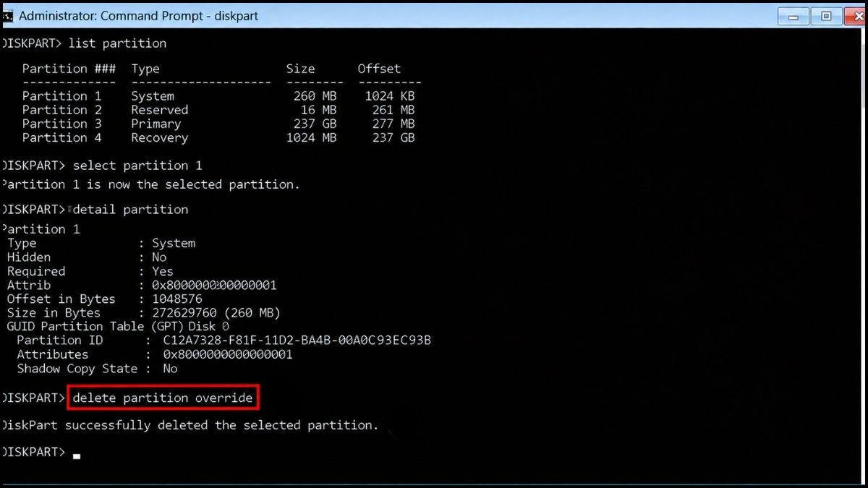868x488 pixels.
Task: Click the '272629760 (260 MB)' size in bytes value
Action: [216, 313]
